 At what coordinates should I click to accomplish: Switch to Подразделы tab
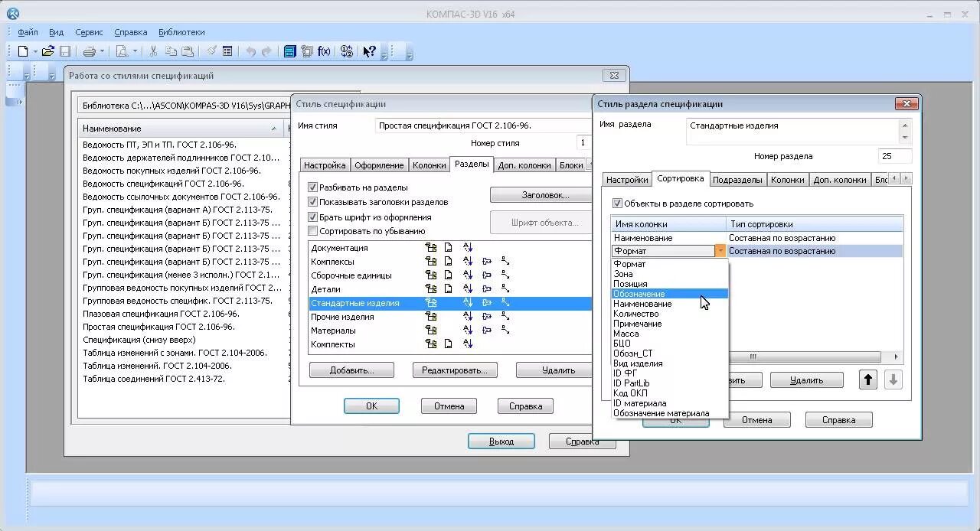coord(737,180)
